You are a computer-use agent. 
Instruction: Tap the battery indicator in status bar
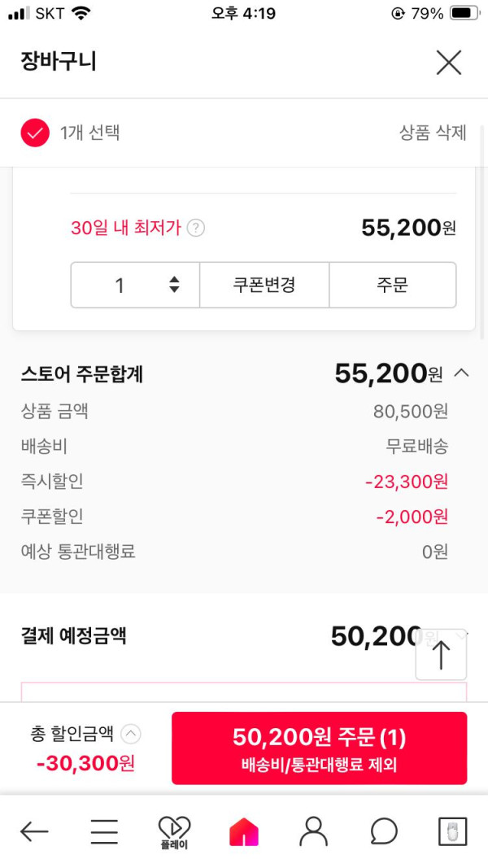coord(464,14)
